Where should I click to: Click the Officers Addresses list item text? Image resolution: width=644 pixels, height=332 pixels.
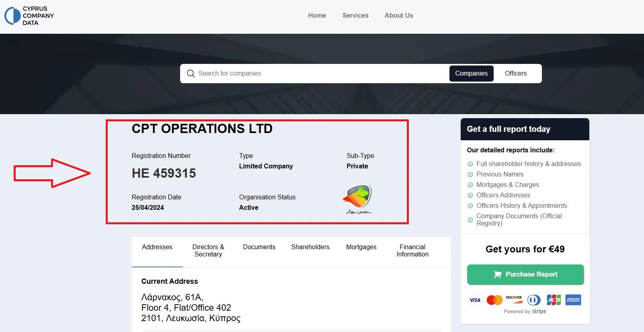coord(503,195)
